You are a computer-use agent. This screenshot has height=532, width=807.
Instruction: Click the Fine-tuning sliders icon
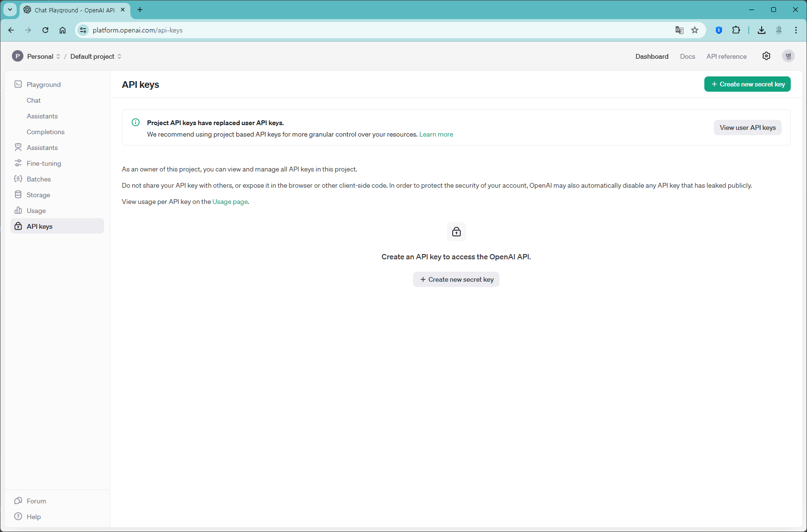[18, 163]
